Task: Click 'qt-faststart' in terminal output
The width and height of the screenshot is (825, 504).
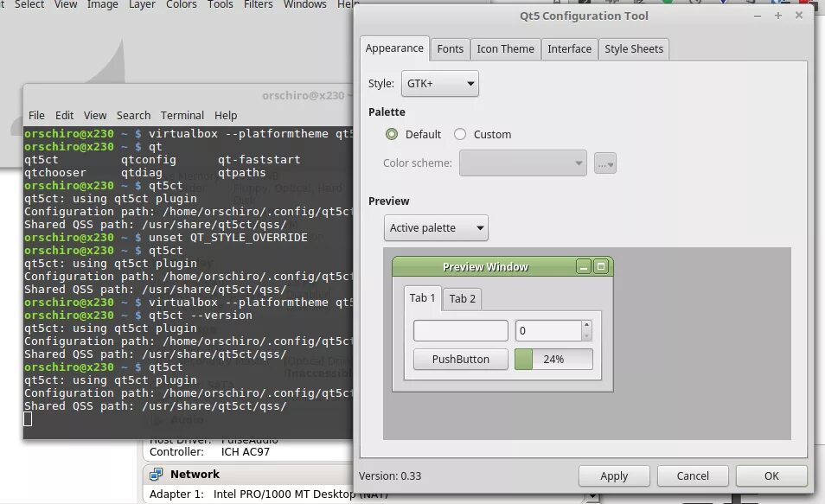Action: 259,159
